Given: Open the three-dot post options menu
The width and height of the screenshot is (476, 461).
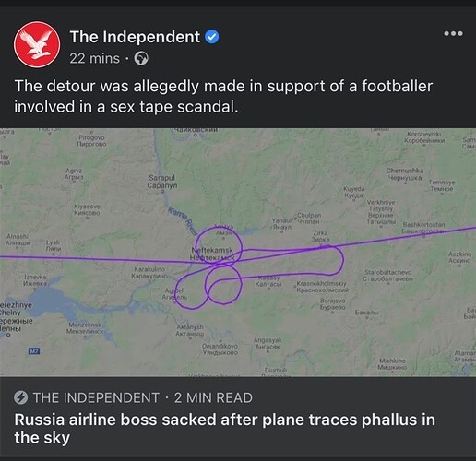Looking at the screenshot, I should click(453, 33).
